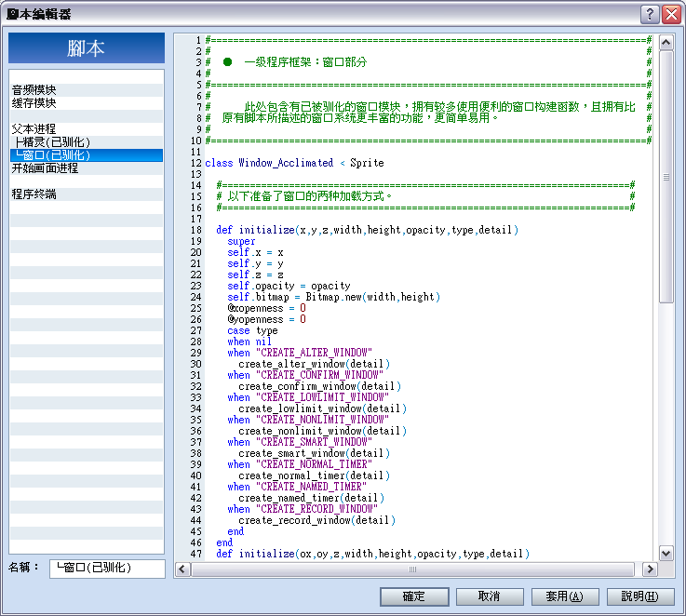Select the 父本进程 script entry
This screenshot has width=686, height=616.
click(87, 129)
